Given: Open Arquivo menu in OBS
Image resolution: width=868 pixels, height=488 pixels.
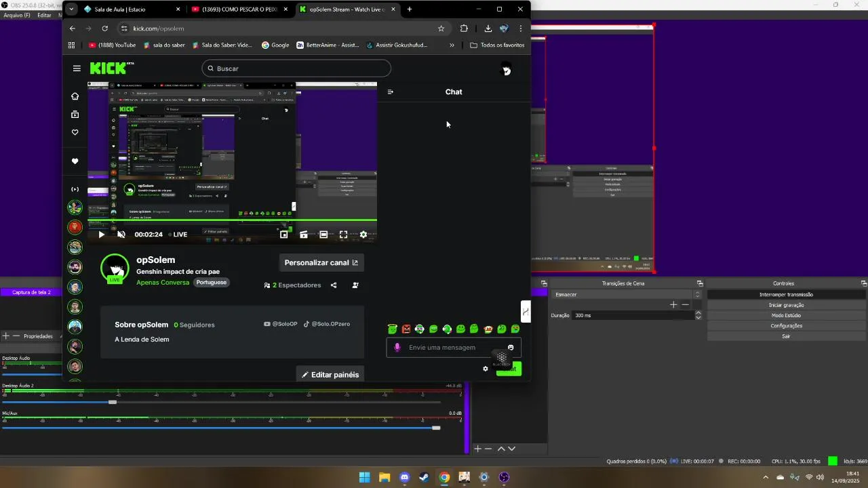Looking at the screenshot, I should point(17,15).
